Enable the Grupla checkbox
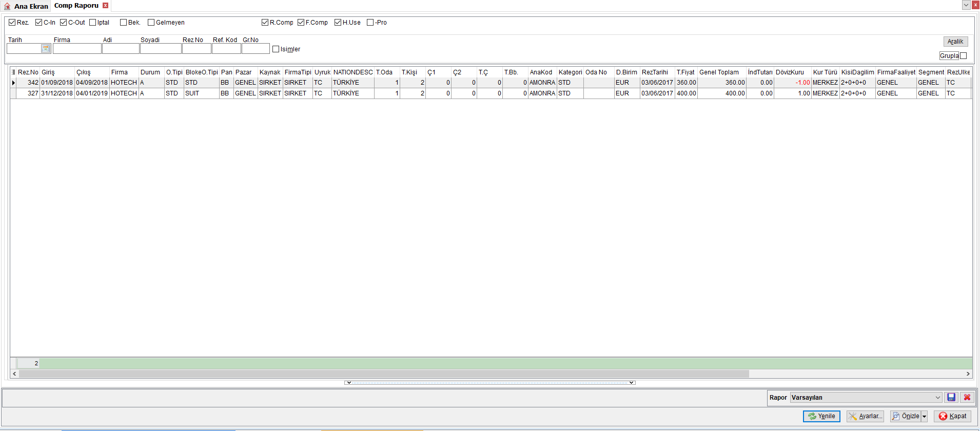The width and height of the screenshot is (980, 431). click(963, 56)
